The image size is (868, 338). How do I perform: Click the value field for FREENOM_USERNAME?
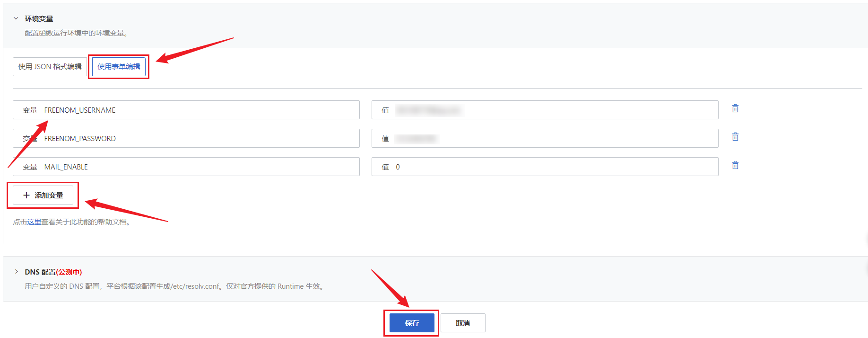(x=545, y=110)
